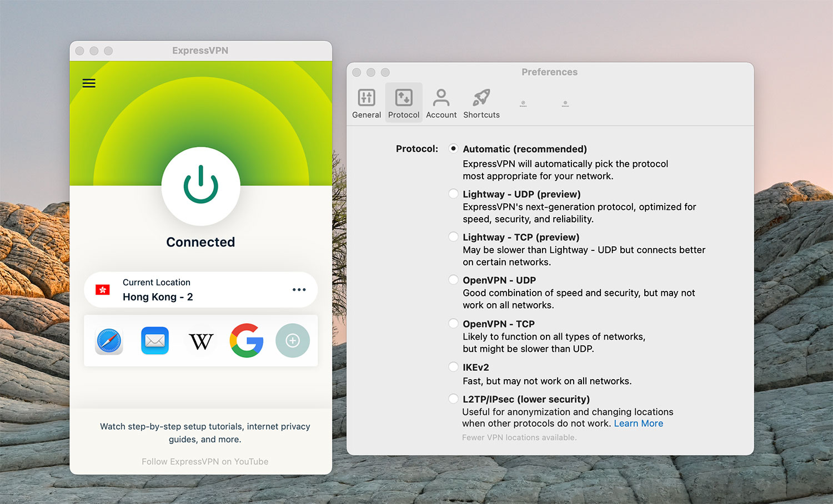Launch the Mail shortcut
Viewport: 833px width, 504px height.
[x=155, y=340]
